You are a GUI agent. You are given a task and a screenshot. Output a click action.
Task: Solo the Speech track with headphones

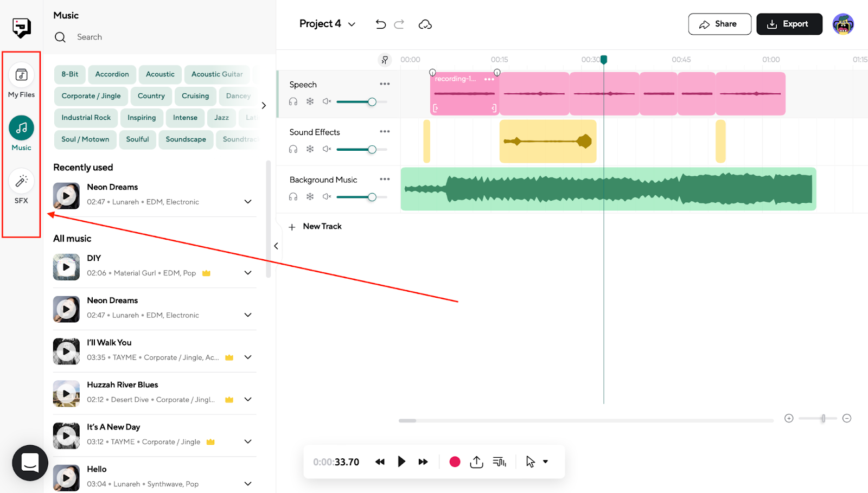(x=293, y=101)
